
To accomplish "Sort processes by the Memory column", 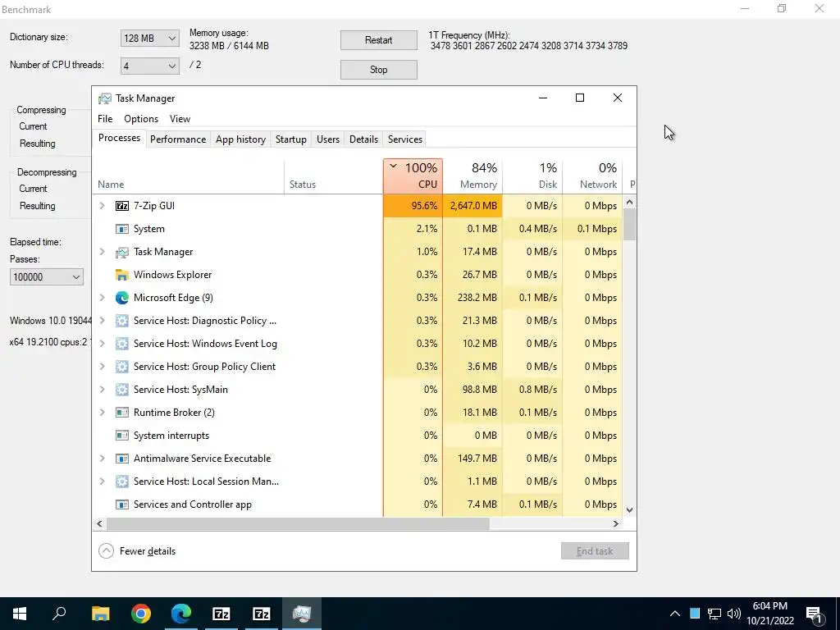I will (x=473, y=176).
